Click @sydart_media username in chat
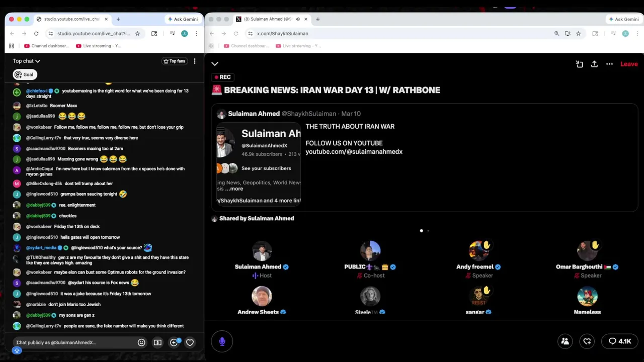The width and height of the screenshot is (644, 362). click(41, 247)
